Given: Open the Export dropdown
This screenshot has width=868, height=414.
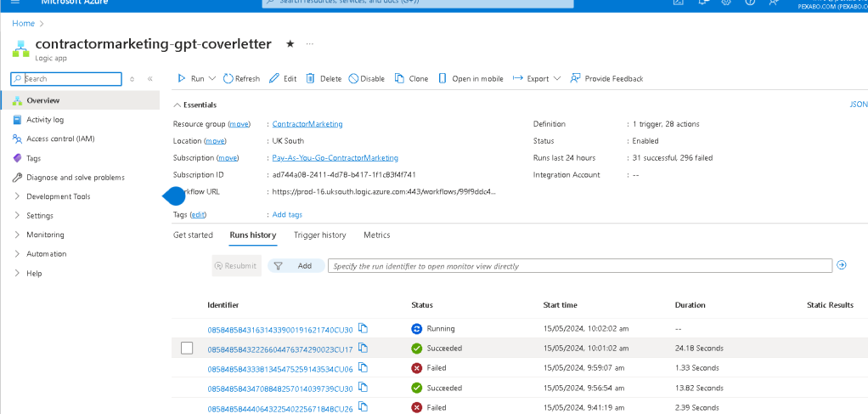Looking at the screenshot, I should (x=537, y=79).
